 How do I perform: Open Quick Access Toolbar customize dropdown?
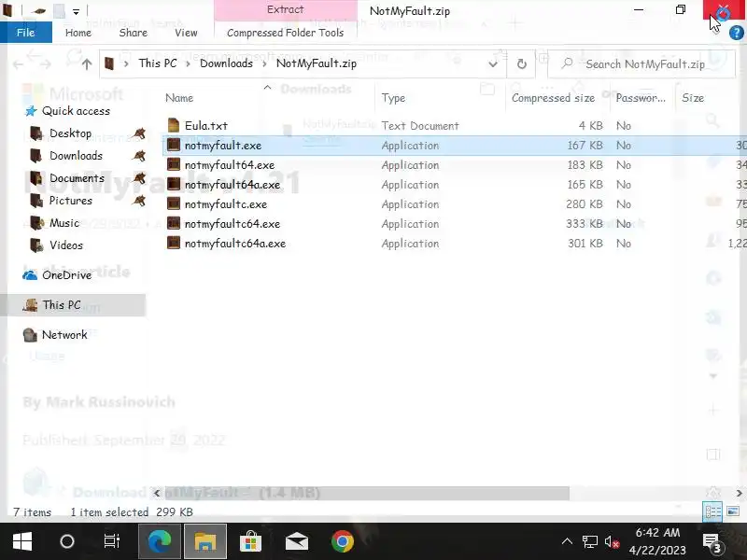(x=76, y=11)
